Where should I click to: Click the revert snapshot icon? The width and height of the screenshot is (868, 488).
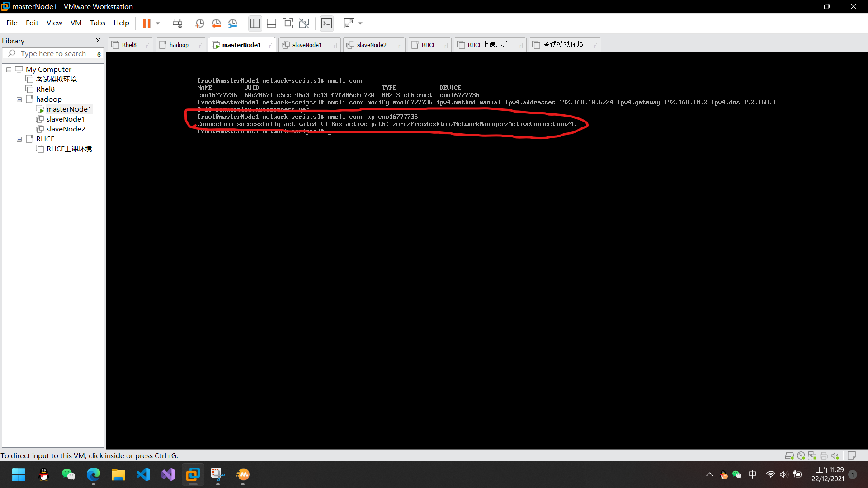pos(216,23)
